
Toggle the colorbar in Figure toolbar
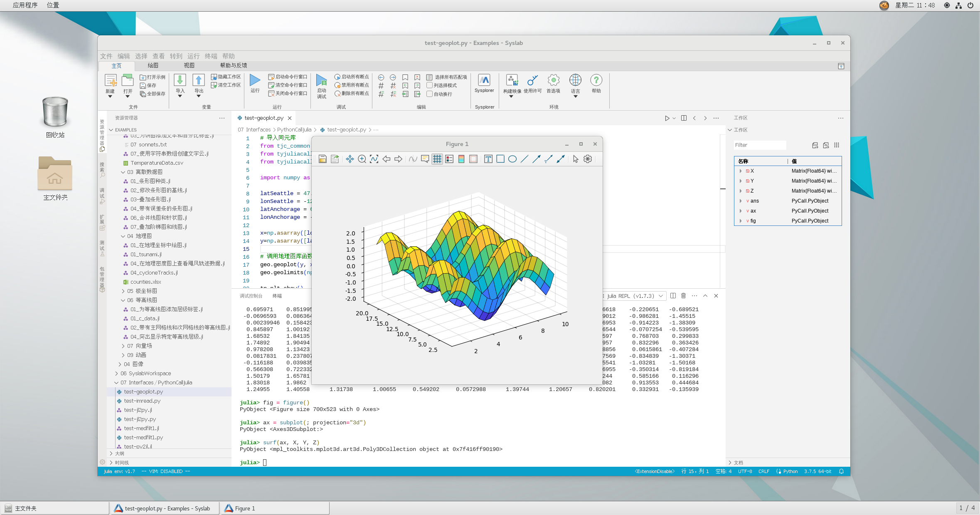[461, 159]
